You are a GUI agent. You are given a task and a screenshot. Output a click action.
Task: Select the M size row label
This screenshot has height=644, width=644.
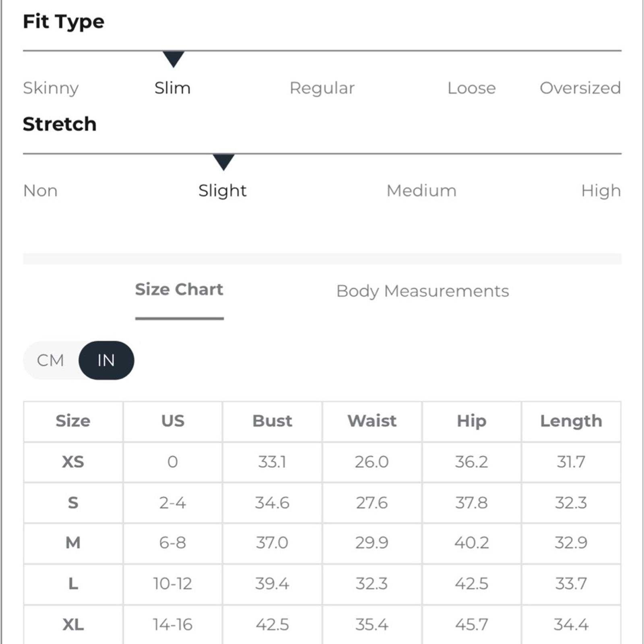73,543
